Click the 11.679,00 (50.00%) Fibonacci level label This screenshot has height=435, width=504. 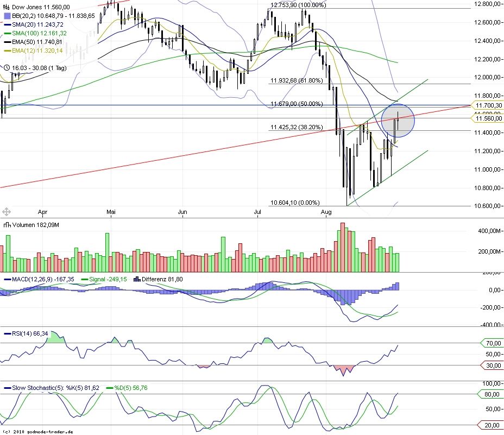[x=297, y=103]
